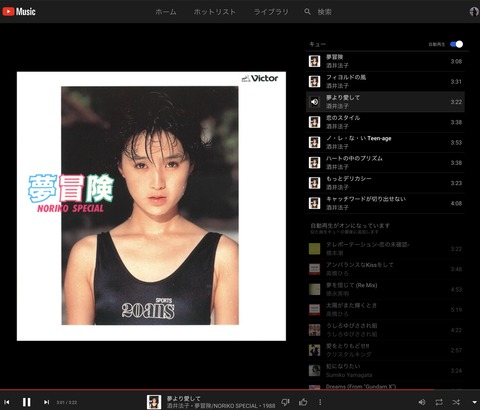Skip to the previous track
Screen dimensions: 480x410
tap(7, 402)
